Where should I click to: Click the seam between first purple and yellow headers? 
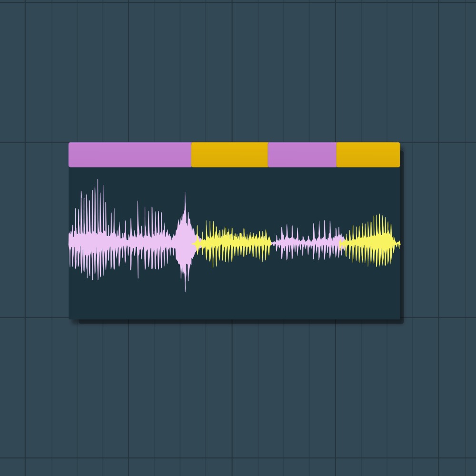[x=191, y=155]
